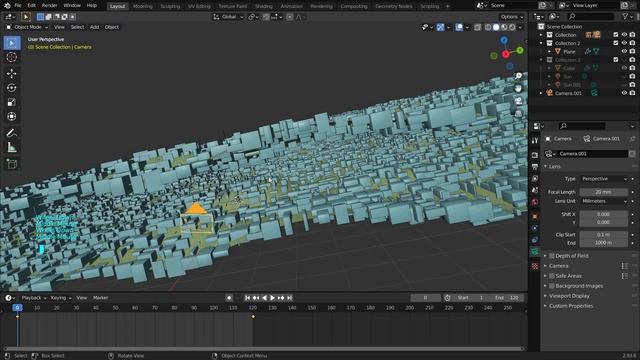Expand the Camera panel section
Screen dimensions: 640x360
(558, 266)
